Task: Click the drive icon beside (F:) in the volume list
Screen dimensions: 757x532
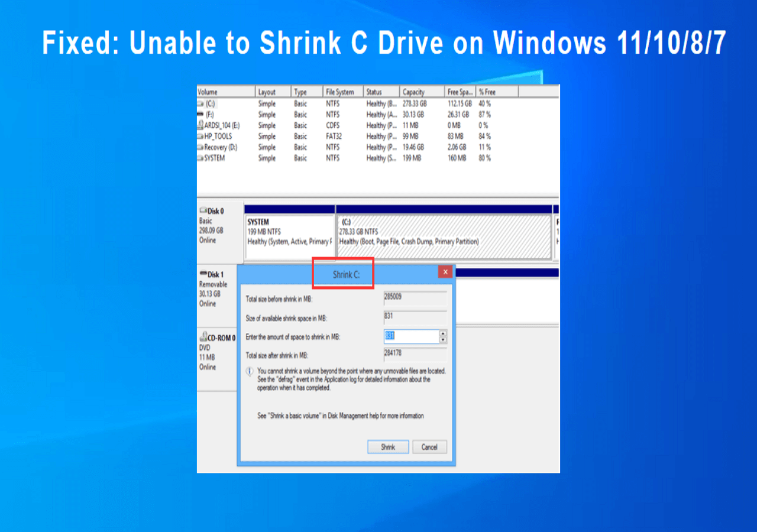Action: click(x=200, y=114)
